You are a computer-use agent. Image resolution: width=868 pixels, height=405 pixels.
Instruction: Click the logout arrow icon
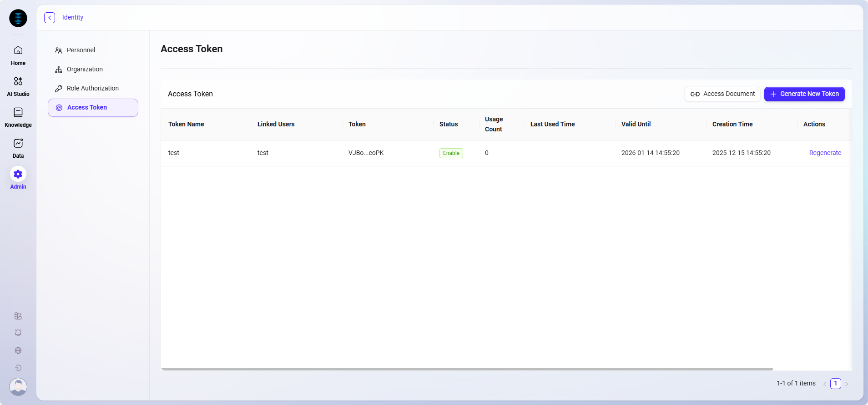pos(18,368)
